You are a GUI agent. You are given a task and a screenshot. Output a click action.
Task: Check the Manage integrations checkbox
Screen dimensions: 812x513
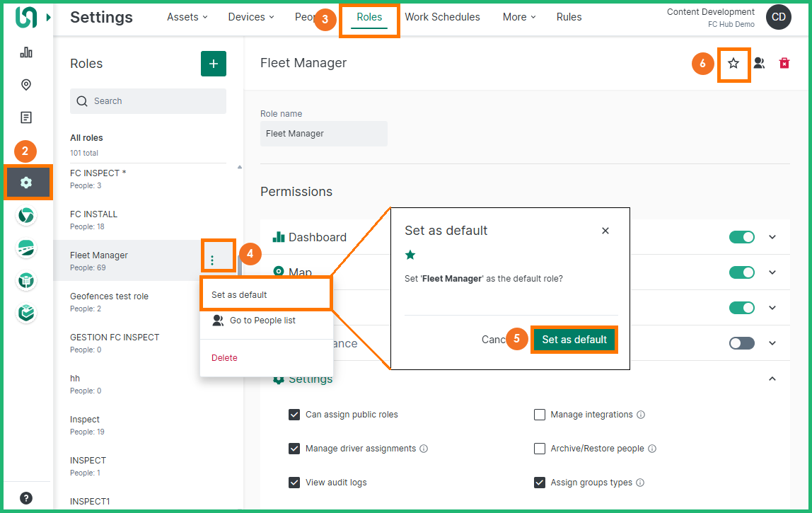540,415
